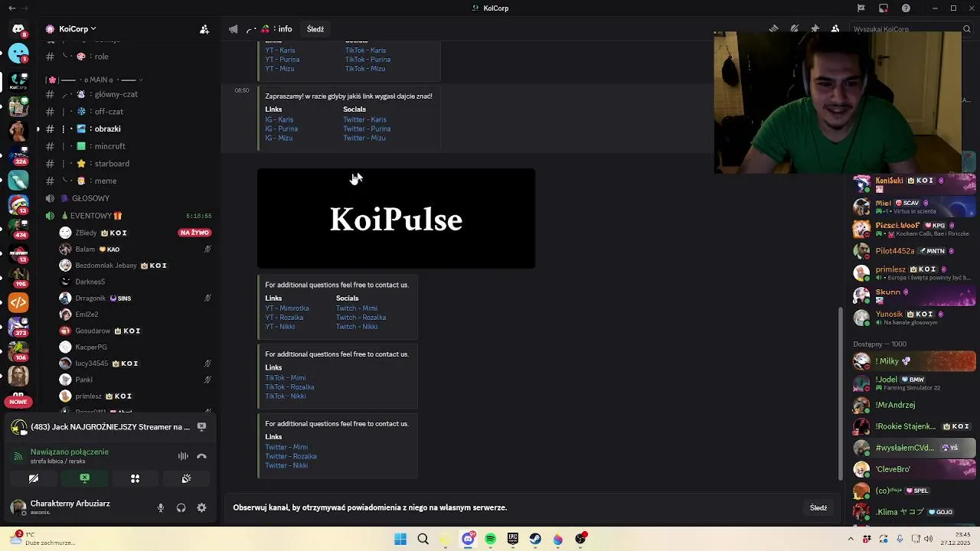Open the Twitter - Karis link

pyautogui.click(x=364, y=119)
